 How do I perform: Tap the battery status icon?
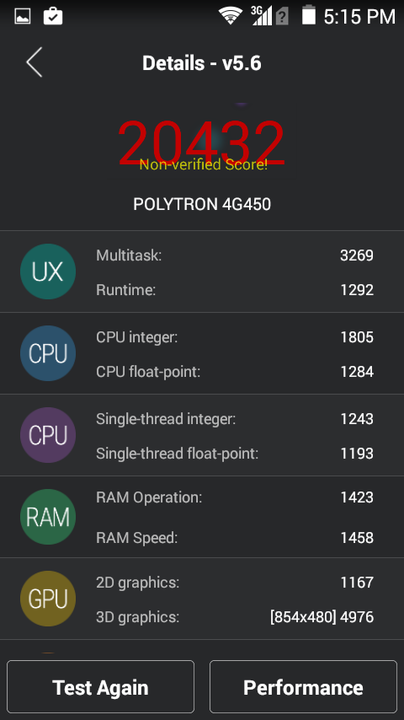pos(309,15)
